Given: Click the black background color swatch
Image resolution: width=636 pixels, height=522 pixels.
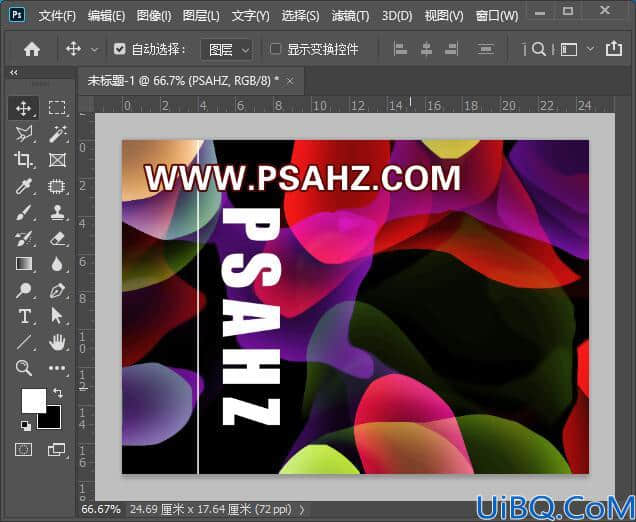Looking at the screenshot, I should pos(54,421).
